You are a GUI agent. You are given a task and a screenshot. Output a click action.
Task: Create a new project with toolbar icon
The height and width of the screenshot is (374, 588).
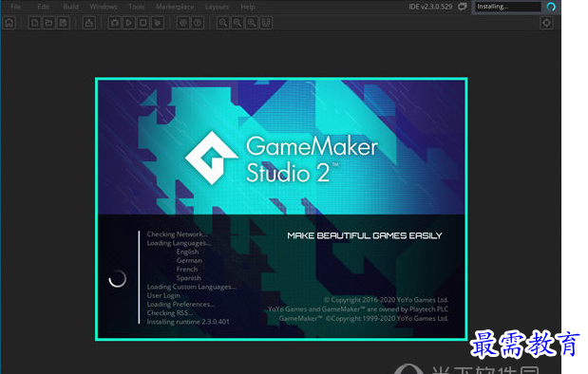pyautogui.click(x=34, y=23)
